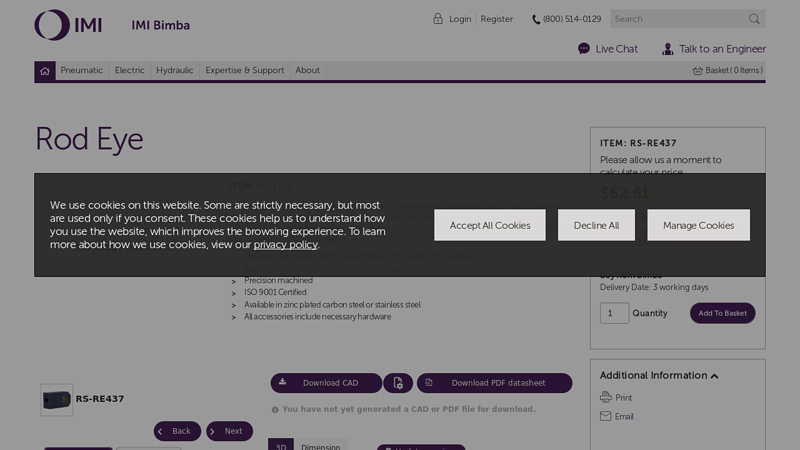Viewport: 800px width, 450px height.
Task: Collapse the Additional Information section
Action: click(x=714, y=376)
